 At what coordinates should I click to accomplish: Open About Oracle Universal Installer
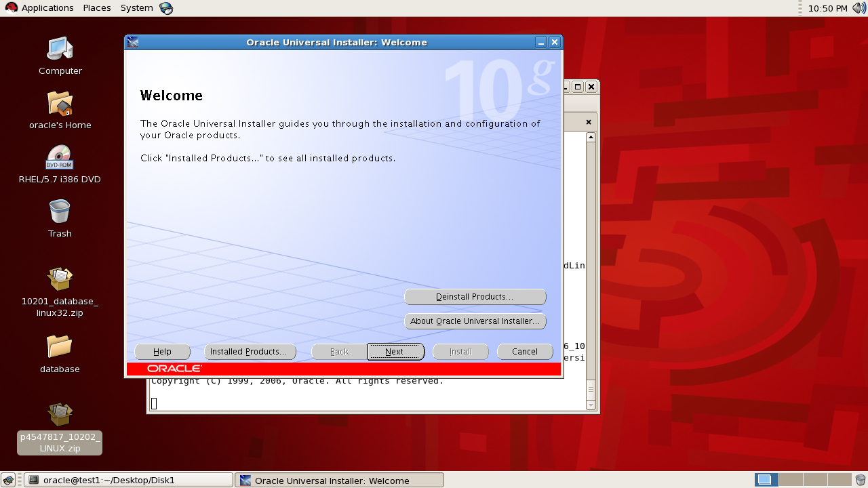[x=475, y=321]
